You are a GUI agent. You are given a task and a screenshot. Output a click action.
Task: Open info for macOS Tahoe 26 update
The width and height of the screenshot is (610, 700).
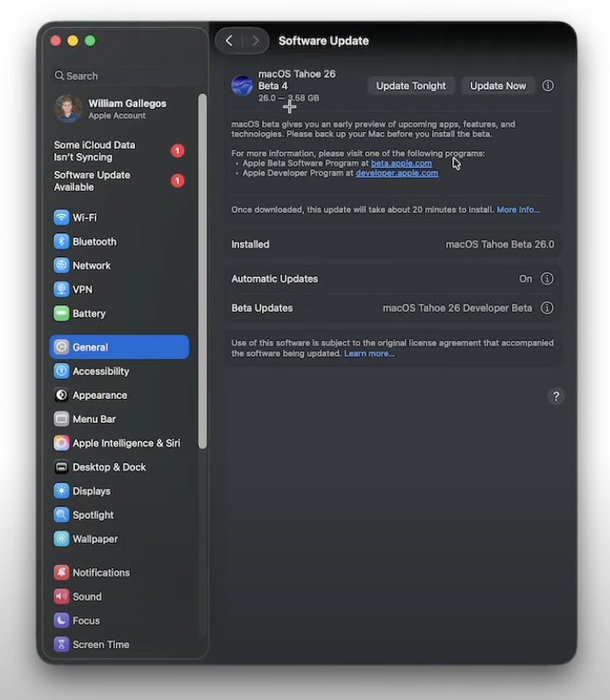point(548,85)
